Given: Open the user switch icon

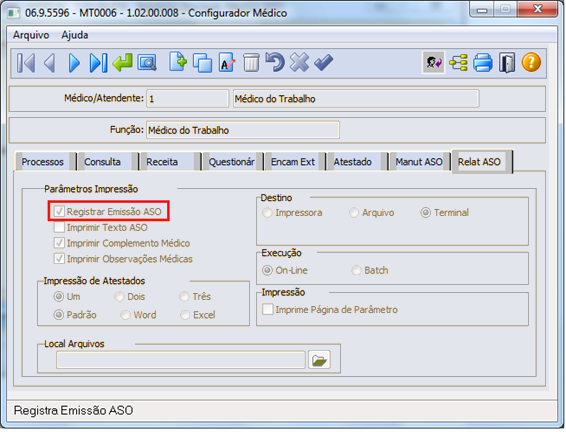Looking at the screenshot, I should click(433, 62).
